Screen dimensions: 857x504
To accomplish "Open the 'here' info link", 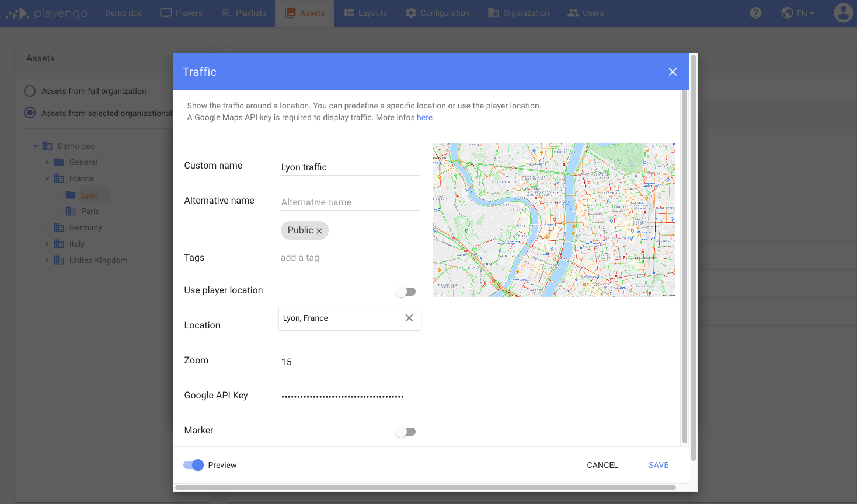I will pyautogui.click(x=424, y=117).
